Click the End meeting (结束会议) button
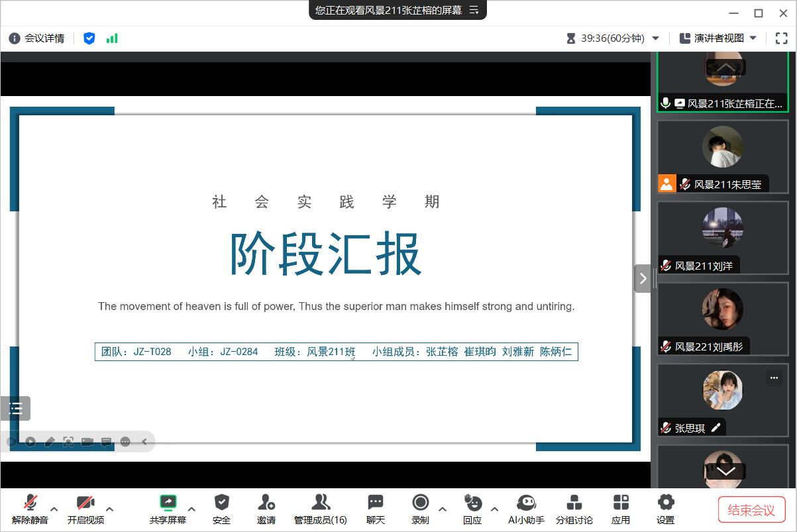Viewport: 797px width, 532px height. [x=751, y=509]
